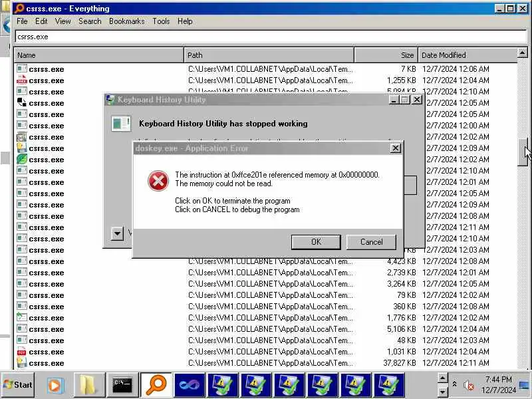The width and height of the screenshot is (532, 399).
Task: Click csrss.exe name in 1,031 KB row
Action: coord(47,352)
